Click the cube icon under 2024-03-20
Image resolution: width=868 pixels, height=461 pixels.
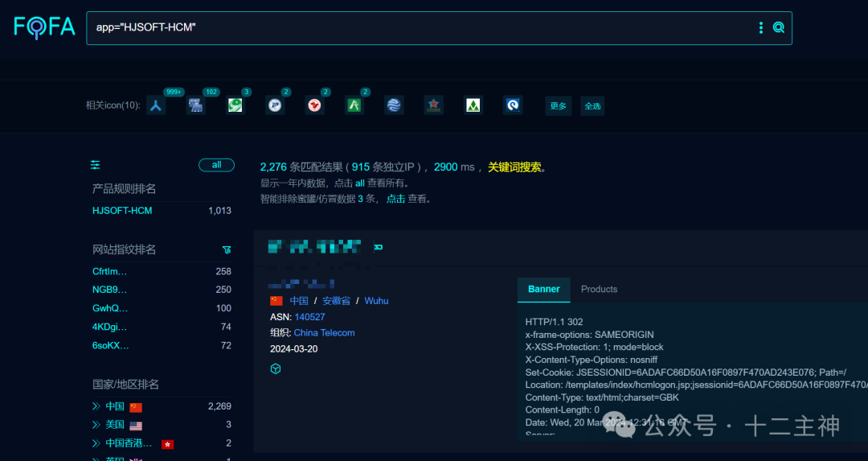pyautogui.click(x=276, y=369)
